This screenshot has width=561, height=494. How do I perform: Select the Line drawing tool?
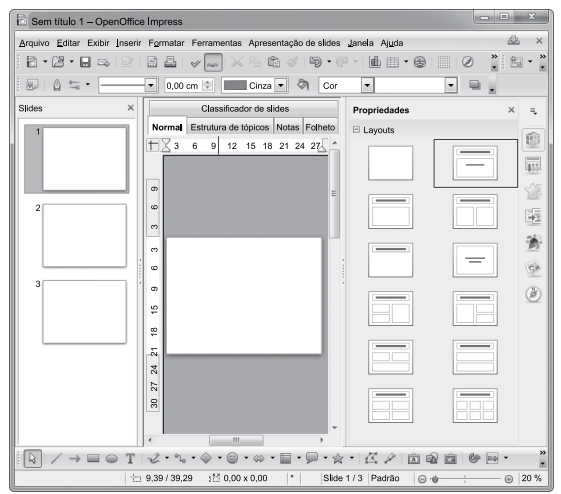coord(56,458)
